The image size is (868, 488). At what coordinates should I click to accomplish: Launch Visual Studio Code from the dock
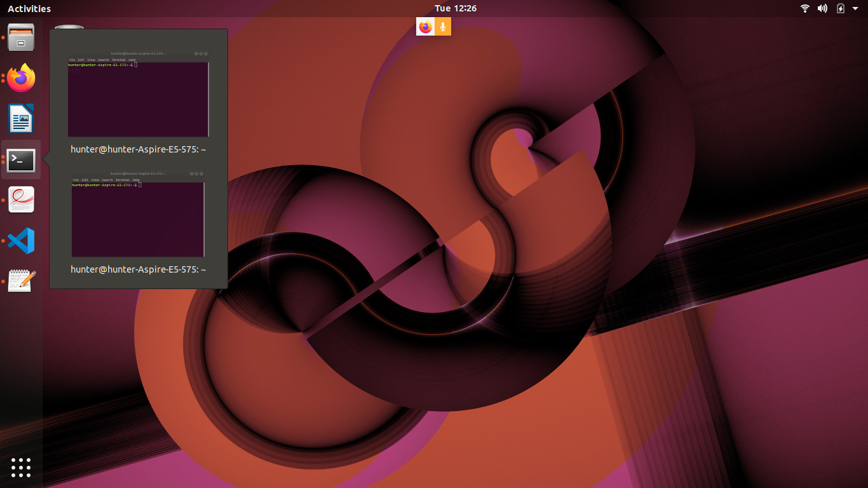click(21, 241)
